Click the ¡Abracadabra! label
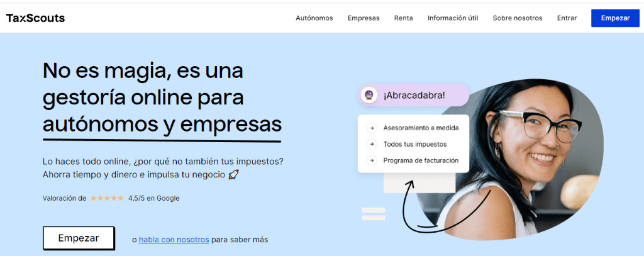The image size is (644, 256). click(x=414, y=96)
